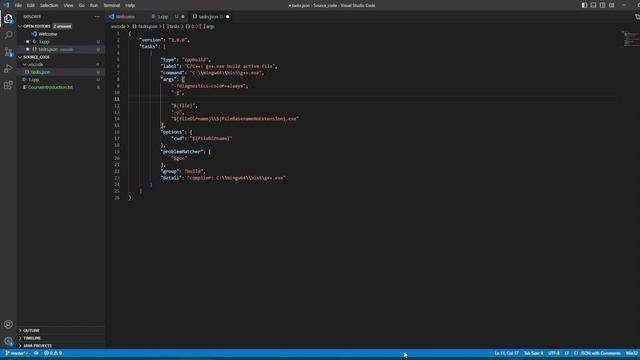Open the Manage gear icon

tap(8, 341)
